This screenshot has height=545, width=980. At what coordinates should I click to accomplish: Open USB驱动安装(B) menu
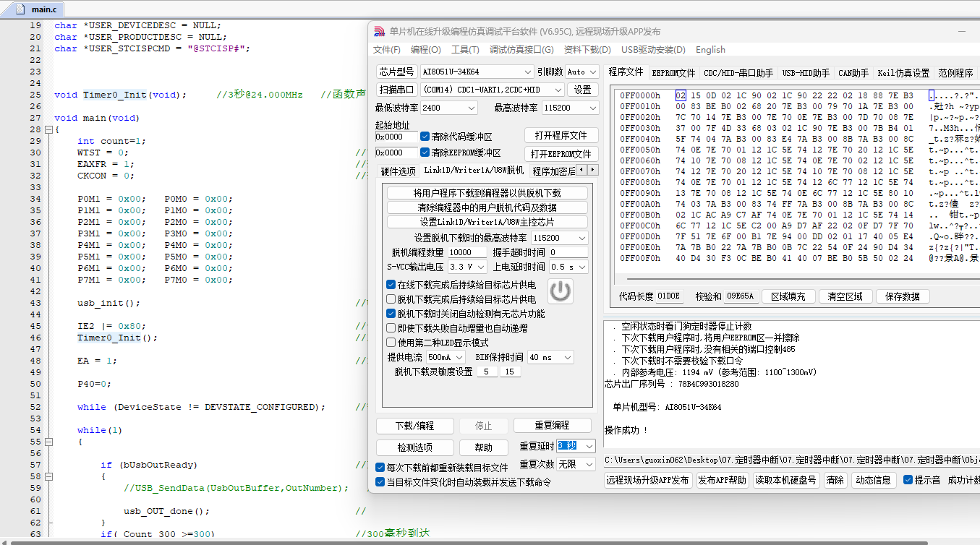click(653, 50)
